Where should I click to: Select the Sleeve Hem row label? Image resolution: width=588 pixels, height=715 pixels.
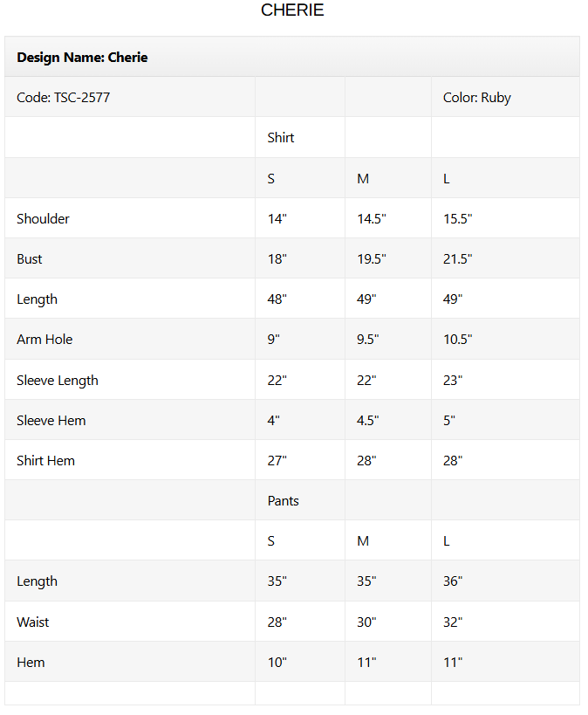point(51,421)
